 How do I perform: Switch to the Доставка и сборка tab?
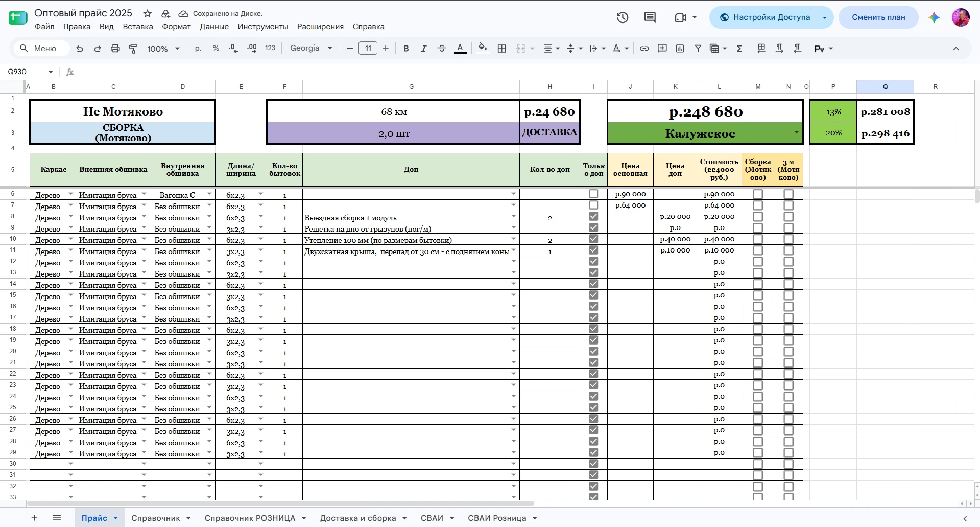tap(358, 518)
